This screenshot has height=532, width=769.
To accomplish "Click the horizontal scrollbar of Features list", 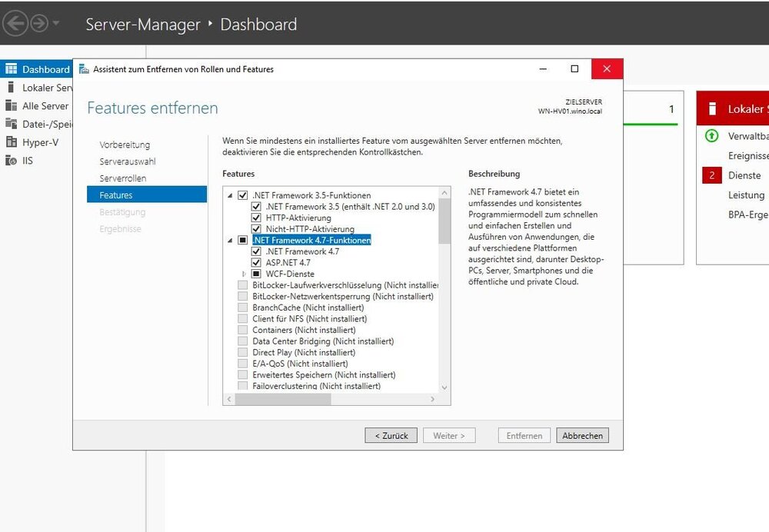I will [x=283, y=400].
